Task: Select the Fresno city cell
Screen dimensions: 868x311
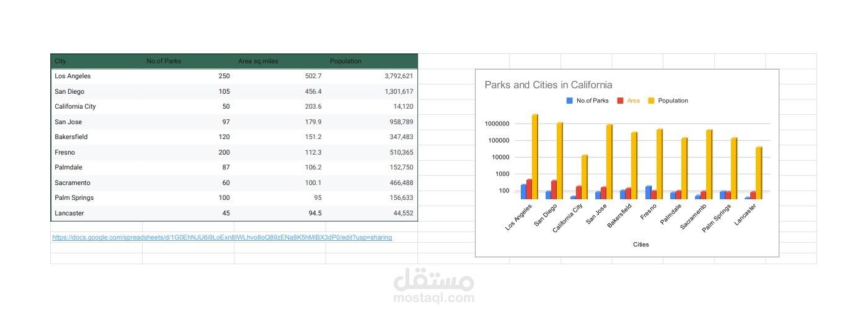Action: coord(64,152)
